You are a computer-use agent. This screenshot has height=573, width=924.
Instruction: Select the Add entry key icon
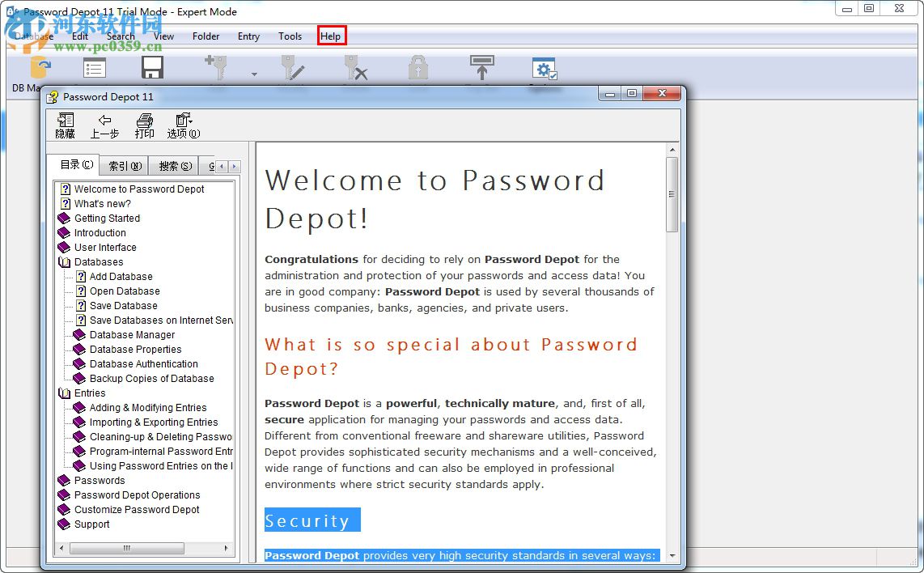click(x=214, y=69)
